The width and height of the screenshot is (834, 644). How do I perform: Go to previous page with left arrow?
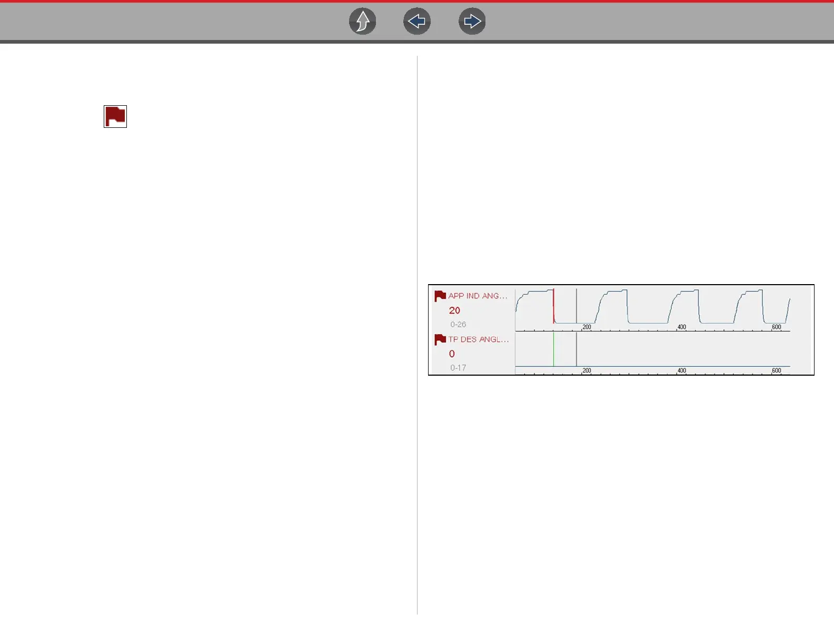coord(417,22)
